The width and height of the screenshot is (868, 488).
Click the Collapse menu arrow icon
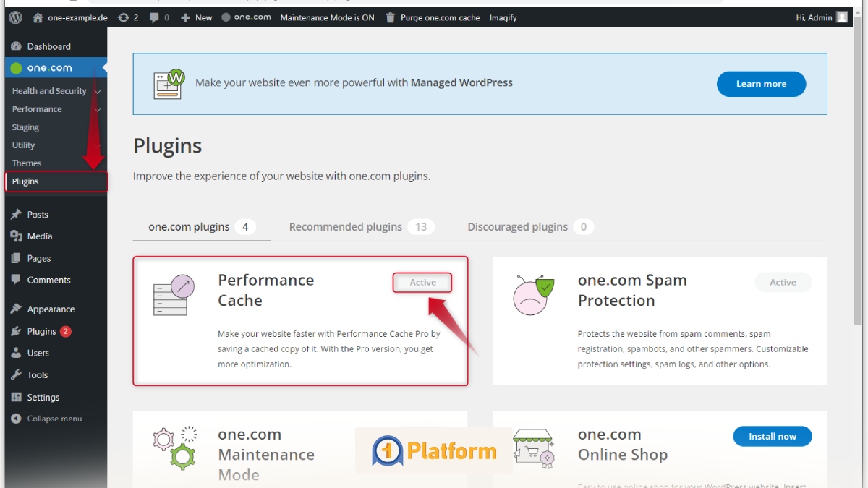pyautogui.click(x=16, y=419)
